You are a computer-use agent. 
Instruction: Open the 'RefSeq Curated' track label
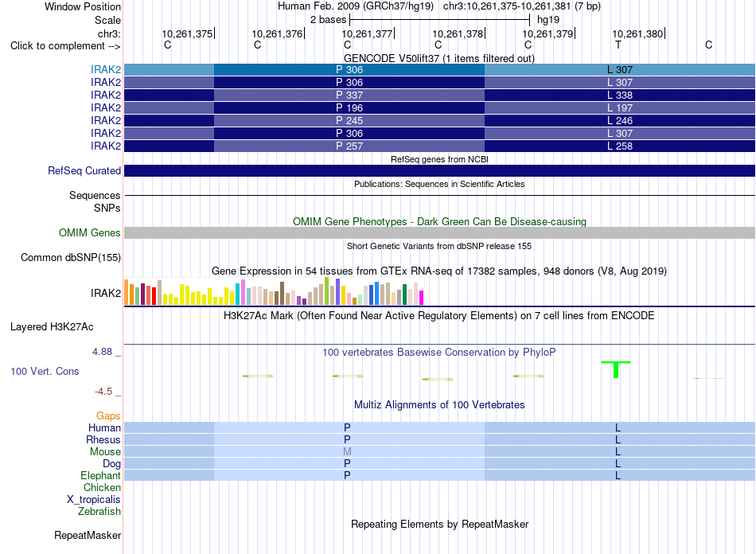[x=84, y=170]
